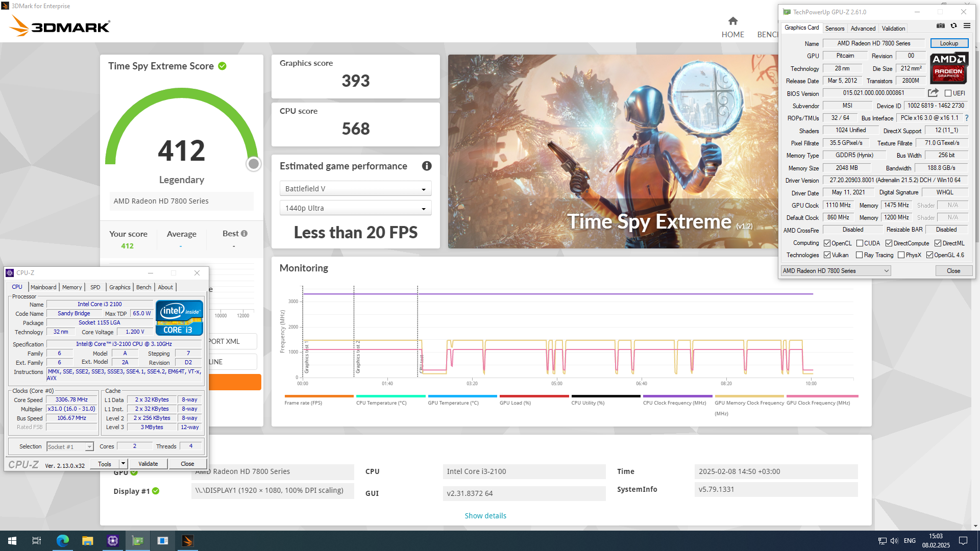Click the BIOS export share icon in GPU-Z
The image size is (980, 551).
coord(933,93)
